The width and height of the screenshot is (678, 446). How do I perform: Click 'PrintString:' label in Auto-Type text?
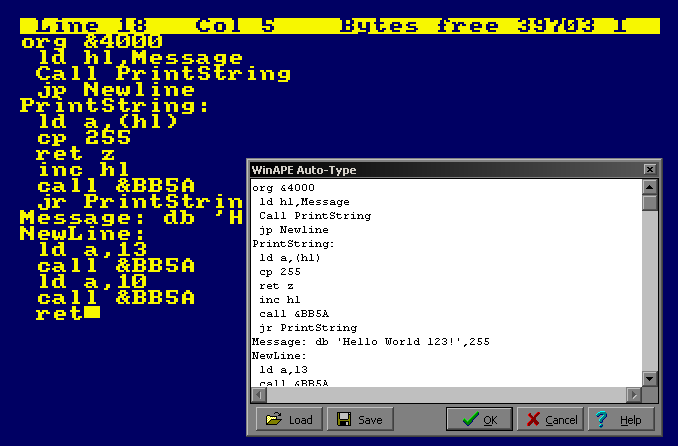click(x=294, y=244)
